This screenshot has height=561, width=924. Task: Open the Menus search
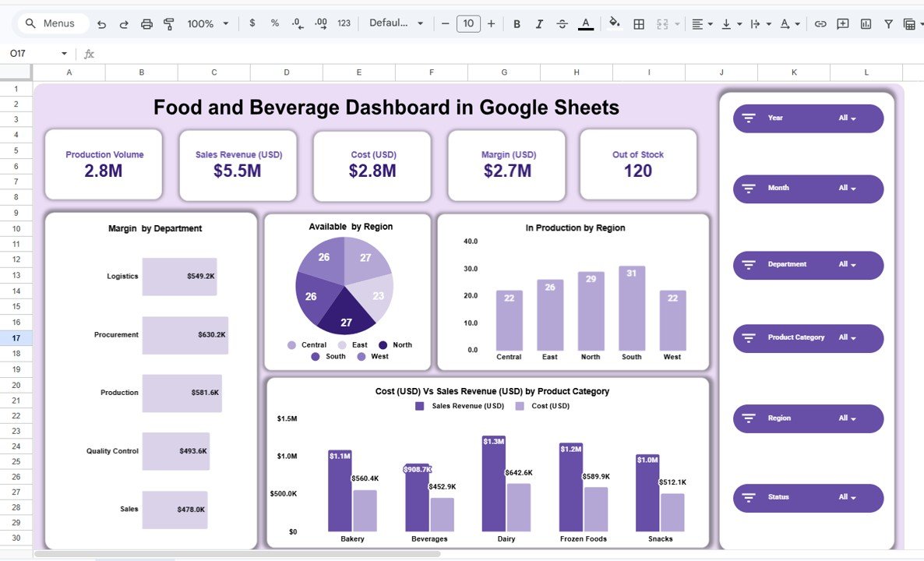51,23
